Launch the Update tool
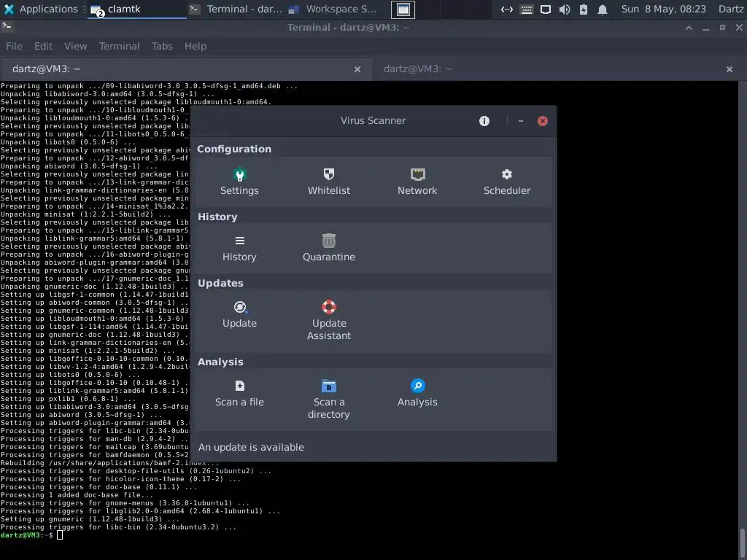The height and width of the screenshot is (560, 747). (x=239, y=314)
